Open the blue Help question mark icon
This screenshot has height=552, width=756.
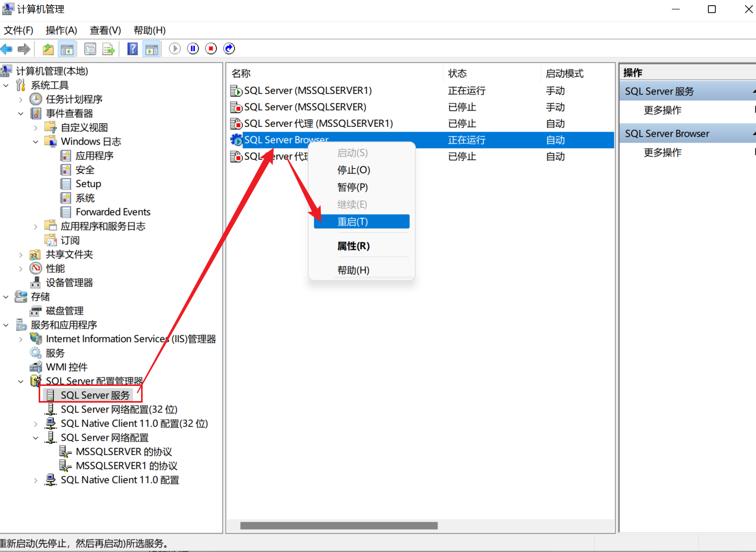pos(133,49)
